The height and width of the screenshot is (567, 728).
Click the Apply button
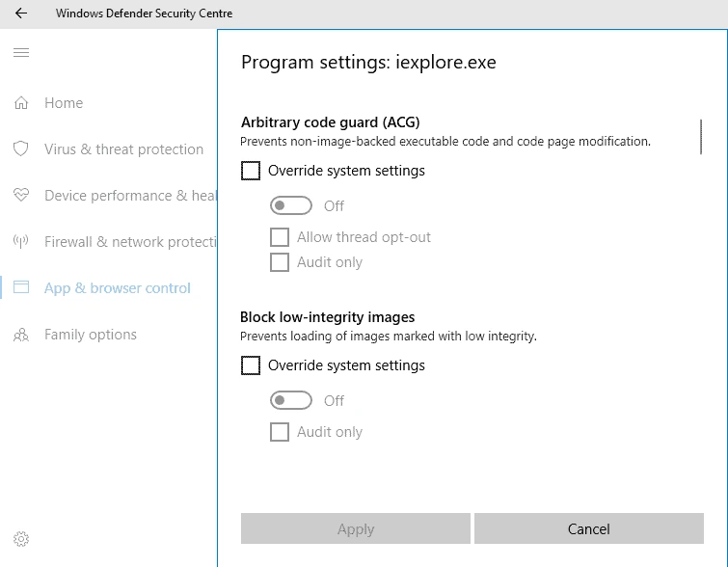point(356,528)
